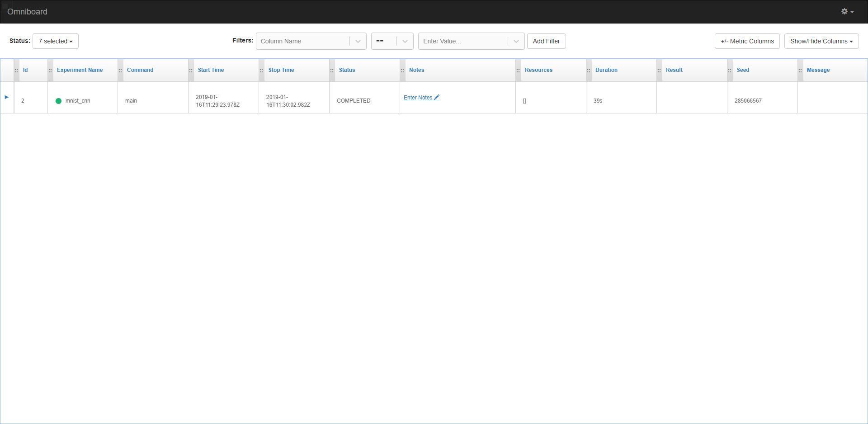Sort by the Stop Time header
This screenshot has width=868, height=424.
tap(281, 70)
